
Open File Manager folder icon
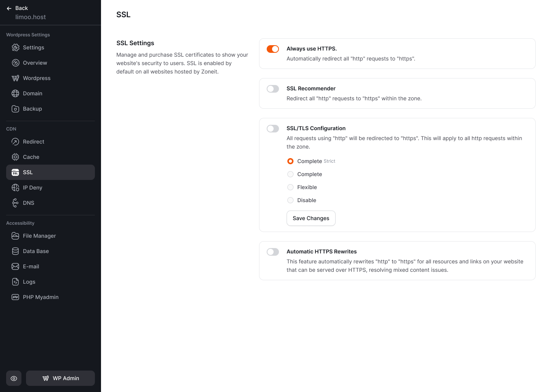point(15,236)
